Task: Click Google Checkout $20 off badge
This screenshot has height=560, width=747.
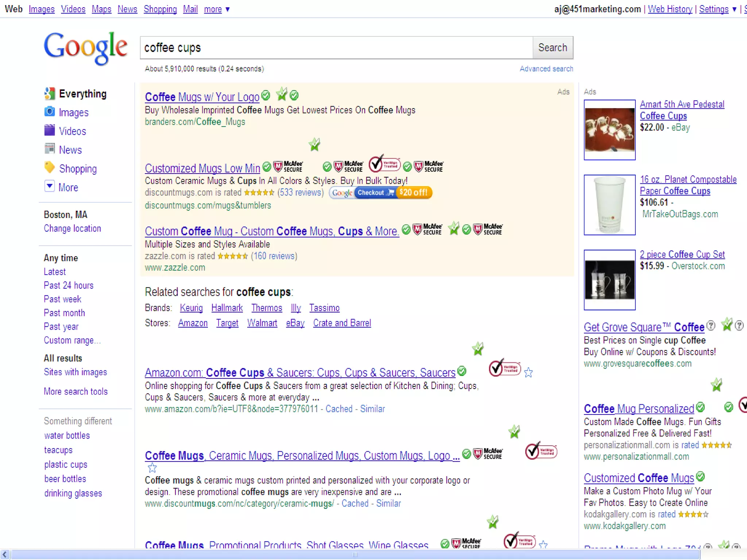Action: 380,192
